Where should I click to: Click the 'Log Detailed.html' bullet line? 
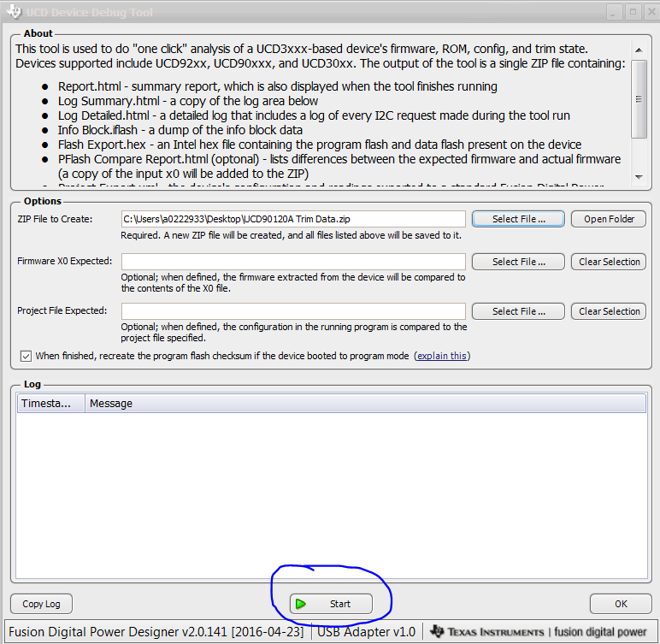(x=314, y=115)
